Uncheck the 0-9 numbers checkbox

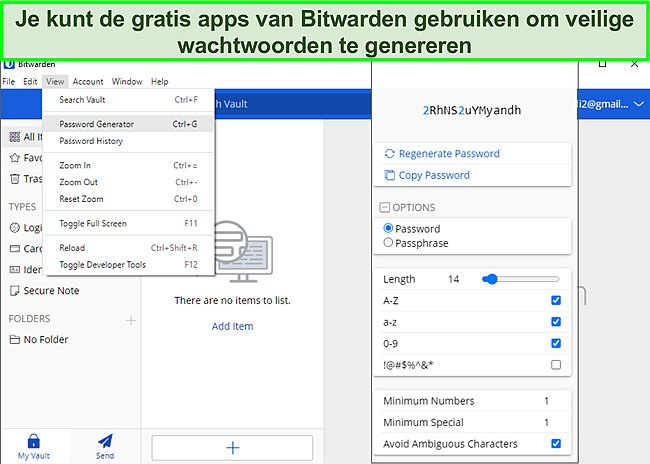(x=556, y=343)
